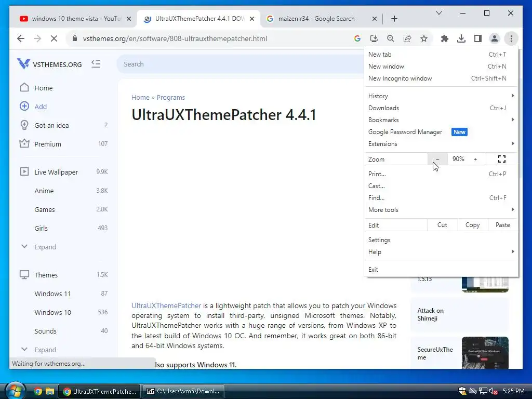
Task: Open Settings from Chrome menu
Action: coord(441,240)
